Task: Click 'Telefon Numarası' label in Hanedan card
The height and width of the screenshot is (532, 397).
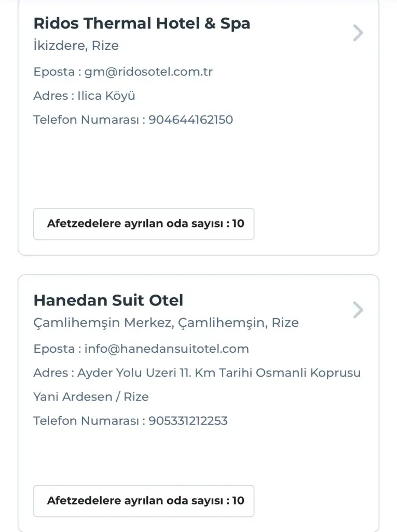Action: 86,421
